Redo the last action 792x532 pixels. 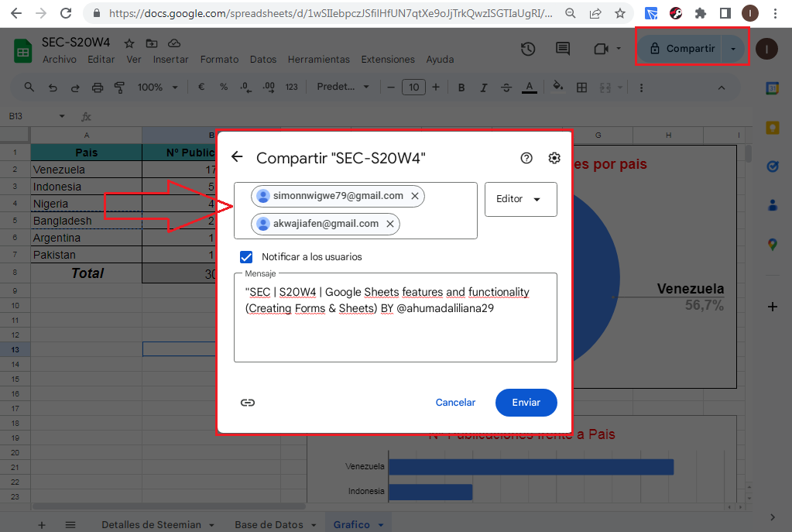click(75, 88)
